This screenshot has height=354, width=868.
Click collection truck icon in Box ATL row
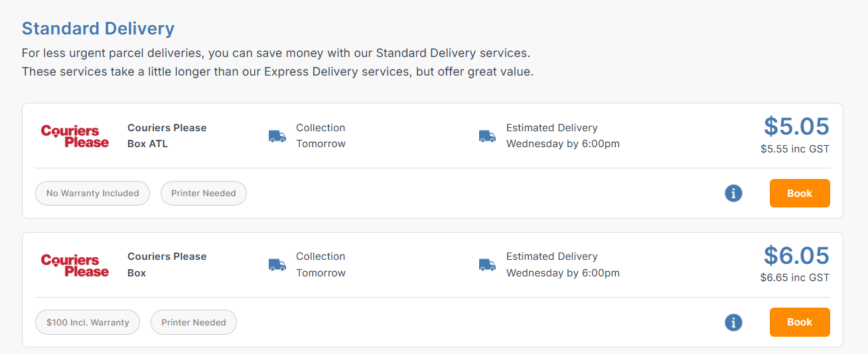tap(277, 136)
